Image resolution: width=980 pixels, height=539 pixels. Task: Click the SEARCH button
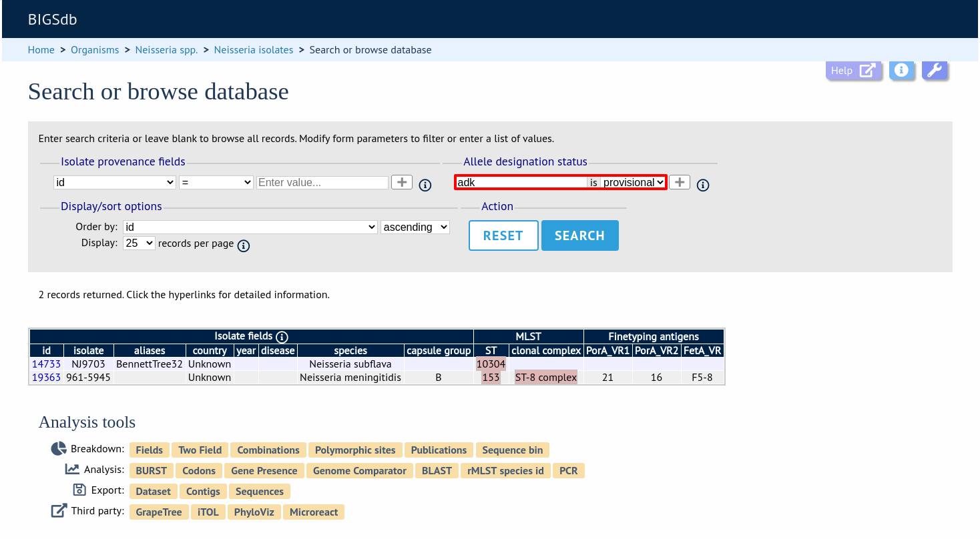click(x=580, y=235)
